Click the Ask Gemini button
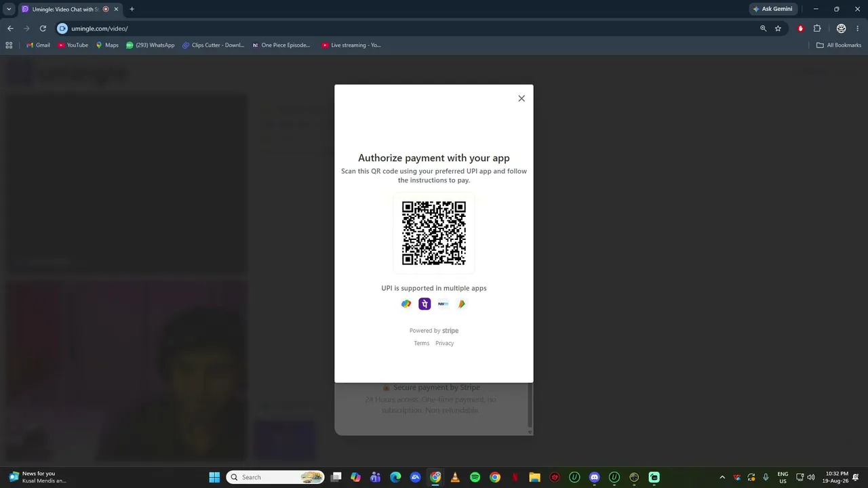This screenshot has width=868, height=488. coord(772,9)
